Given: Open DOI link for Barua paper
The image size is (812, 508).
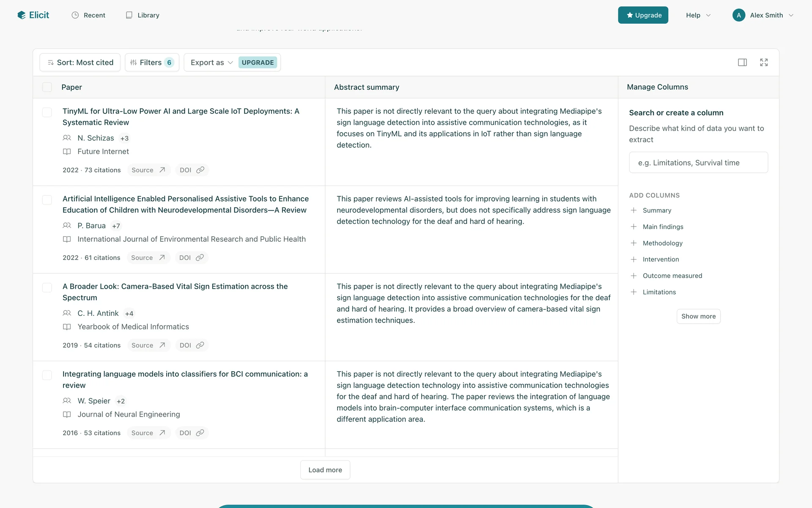Looking at the screenshot, I should [191, 258].
